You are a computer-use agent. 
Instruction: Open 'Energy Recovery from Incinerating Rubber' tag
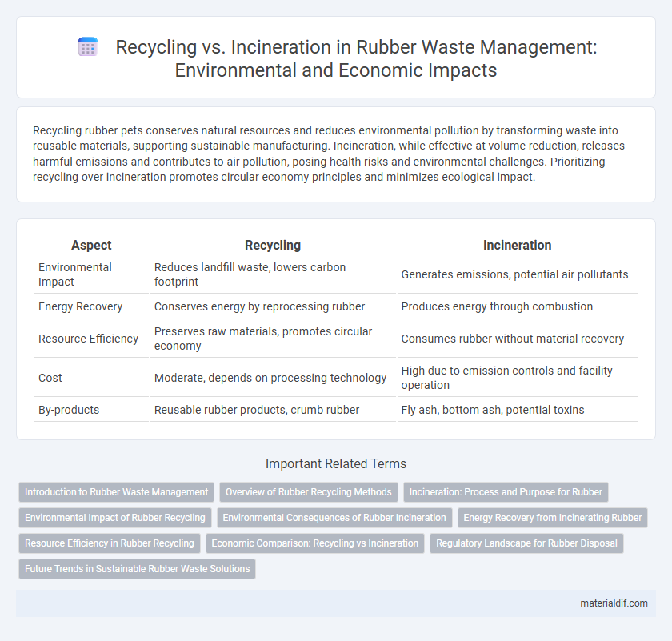click(553, 518)
